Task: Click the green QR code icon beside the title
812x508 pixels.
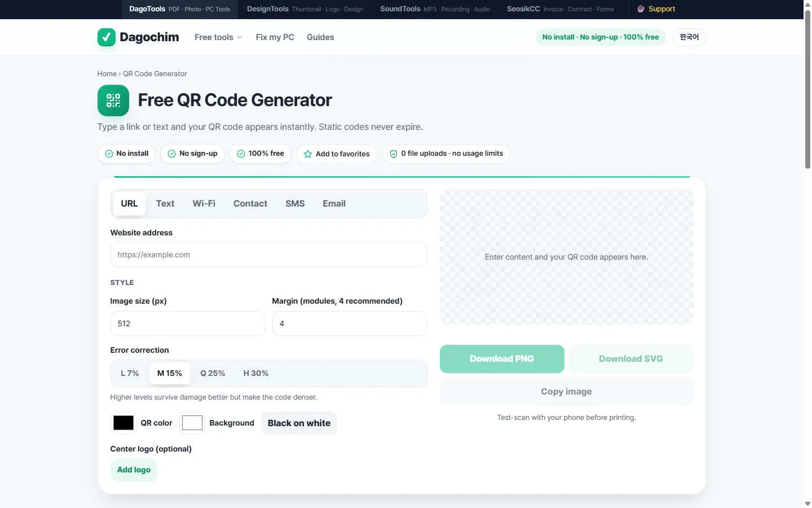Action: 113,100
